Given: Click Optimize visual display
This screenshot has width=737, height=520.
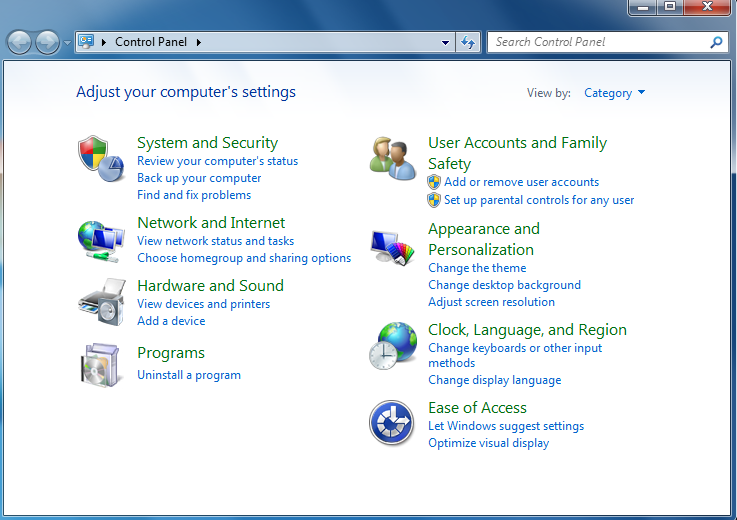Looking at the screenshot, I should coord(488,443).
